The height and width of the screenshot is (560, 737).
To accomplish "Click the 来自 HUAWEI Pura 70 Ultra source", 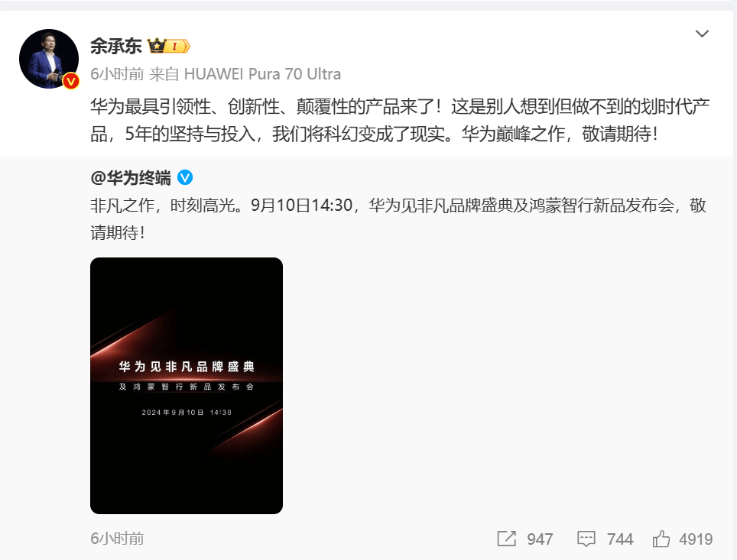I will point(245,74).
